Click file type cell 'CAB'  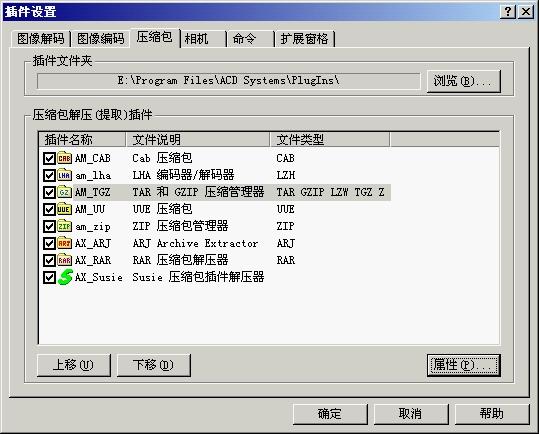286,158
